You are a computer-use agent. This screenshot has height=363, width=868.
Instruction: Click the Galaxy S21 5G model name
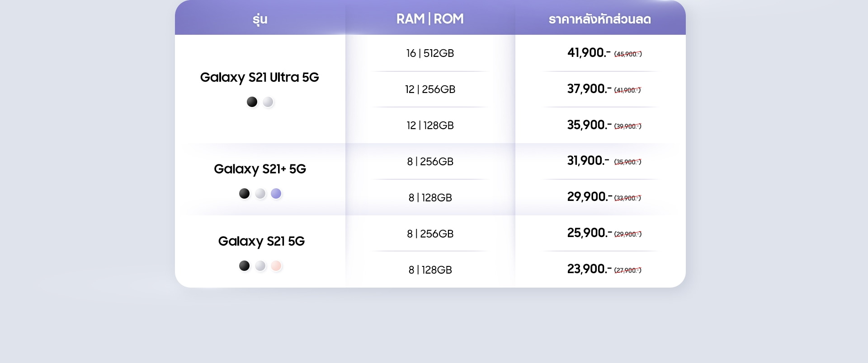[261, 242]
